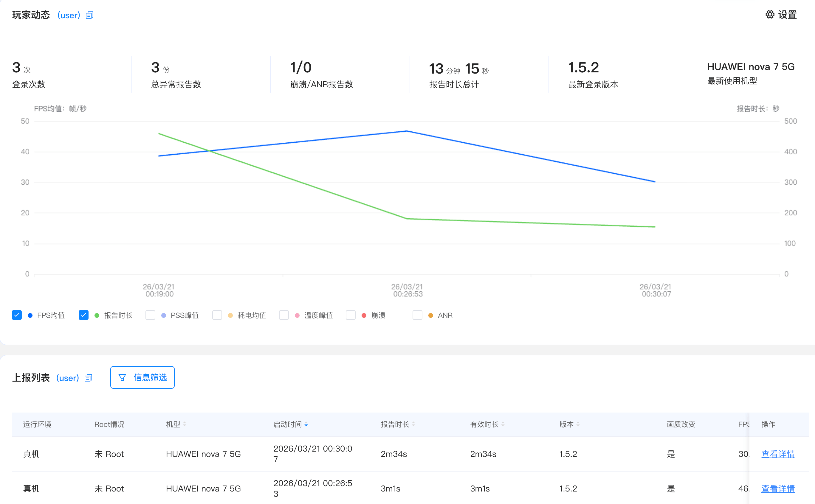This screenshot has height=504, width=815.
Task: Click the orange ANR legend dot
Action: click(431, 315)
